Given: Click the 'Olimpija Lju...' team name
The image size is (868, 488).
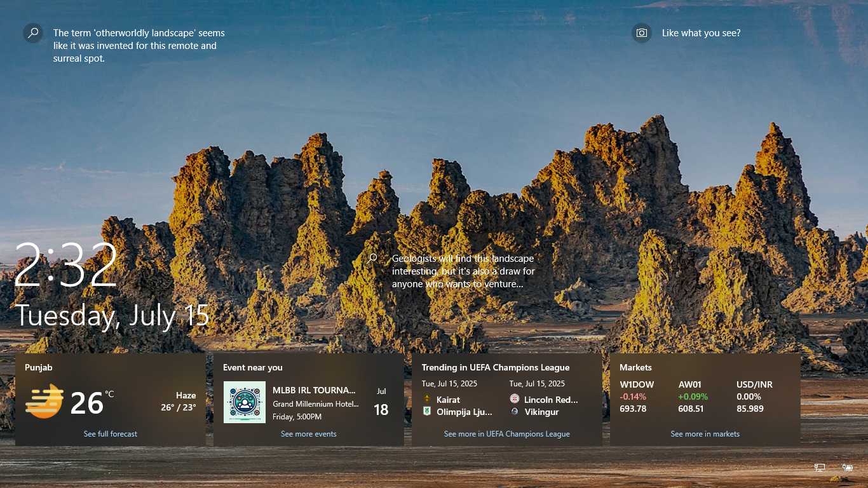Looking at the screenshot, I should pyautogui.click(x=465, y=412).
